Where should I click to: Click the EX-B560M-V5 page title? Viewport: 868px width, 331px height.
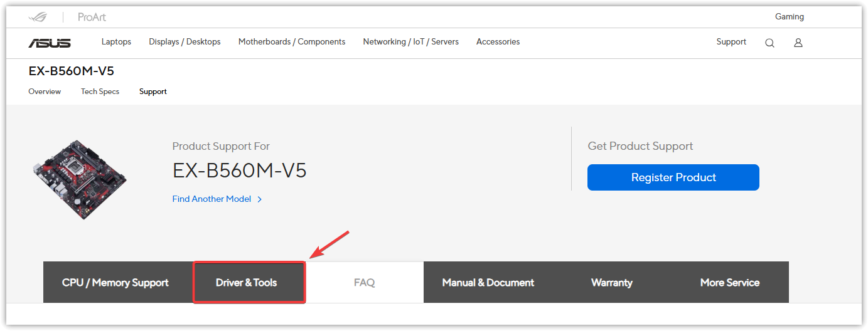(72, 71)
